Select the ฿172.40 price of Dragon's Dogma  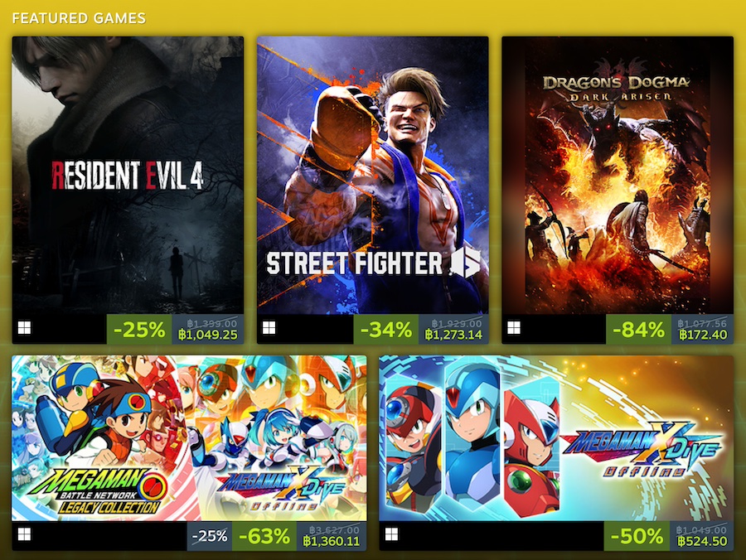(x=703, y=336)
